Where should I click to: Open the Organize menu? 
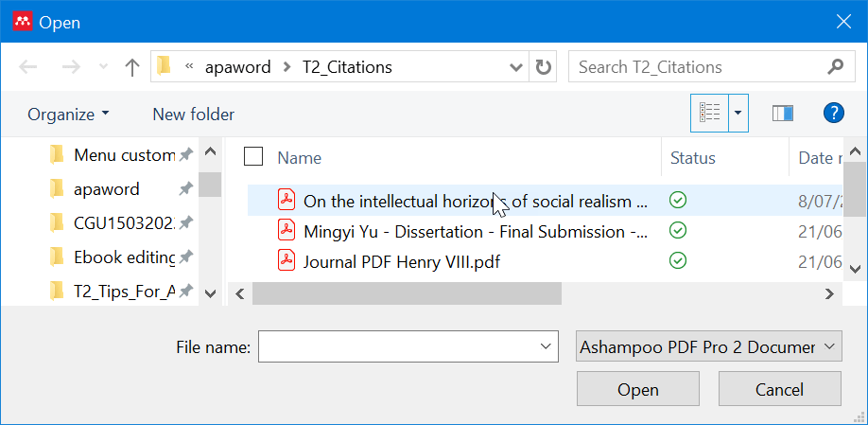tap(69, 115)
